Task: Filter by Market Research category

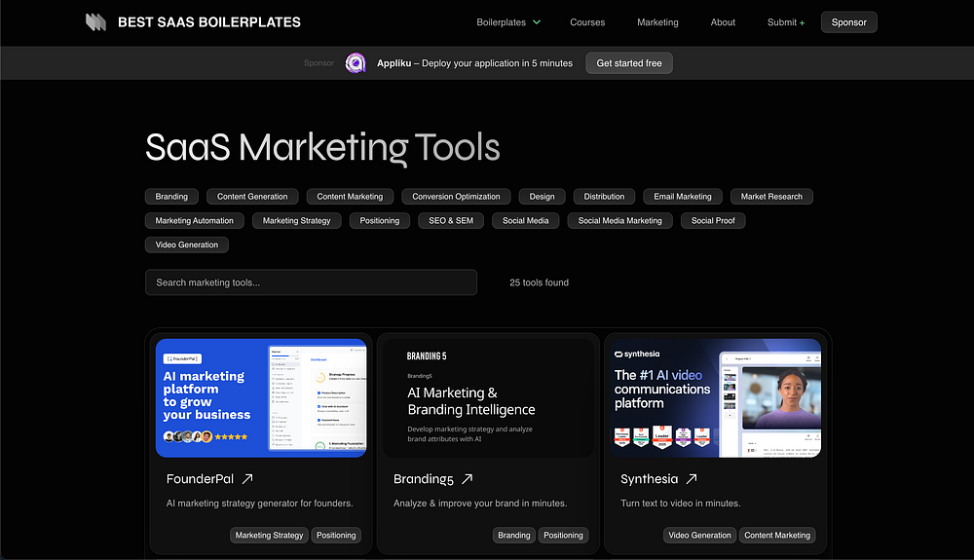Action: pyautogui.click(x=771, y=196)
